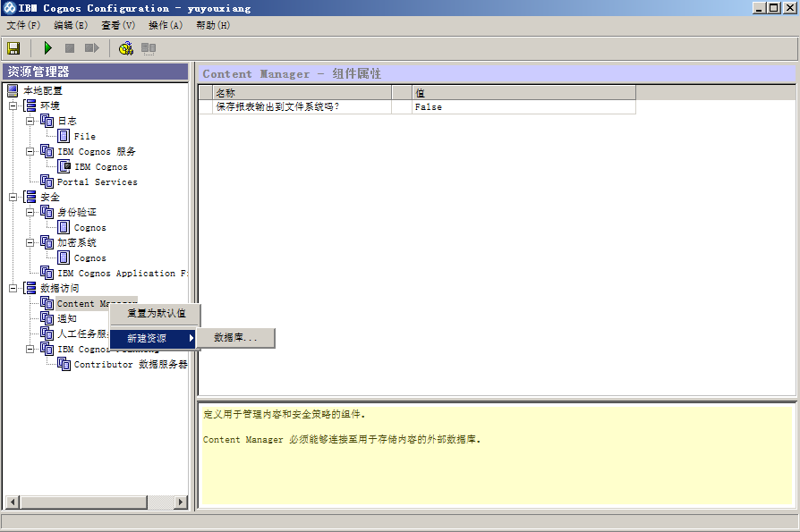This screenshot has height=532, width=800.
Task: Open the 文件(F) menu
Action: (23, 25)
